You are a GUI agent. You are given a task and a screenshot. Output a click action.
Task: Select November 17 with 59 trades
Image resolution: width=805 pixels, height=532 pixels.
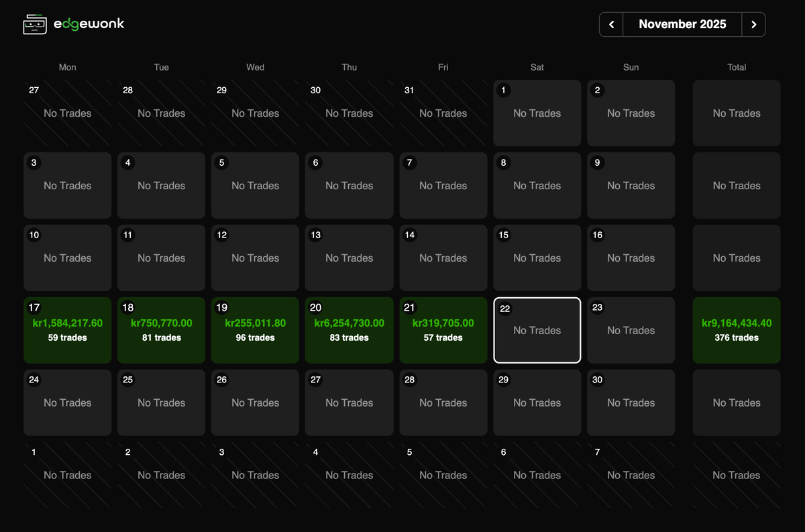tap(68, 330)
